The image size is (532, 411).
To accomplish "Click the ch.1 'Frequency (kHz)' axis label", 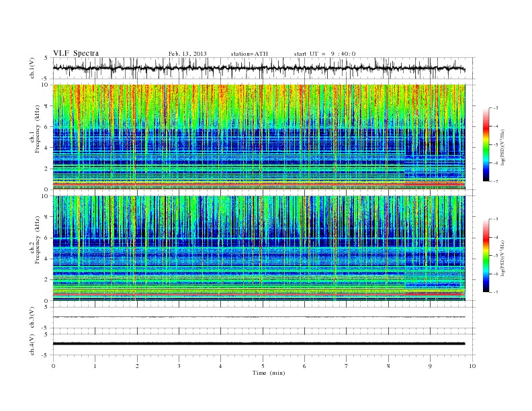I will 38,129.
